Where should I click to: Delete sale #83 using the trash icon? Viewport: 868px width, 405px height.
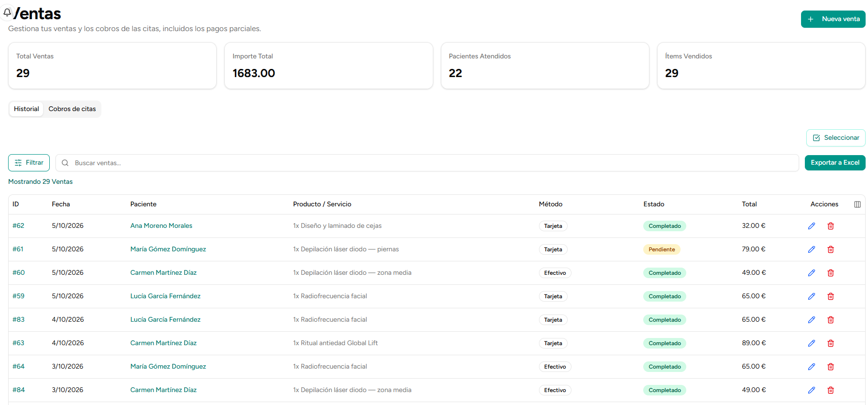point(831,320)
